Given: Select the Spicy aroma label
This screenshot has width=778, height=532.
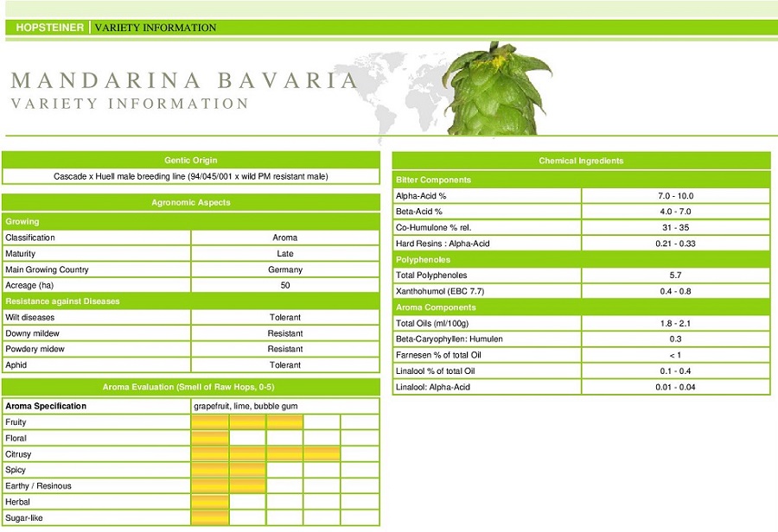Looking at the screenshot, I should point(16,470).
